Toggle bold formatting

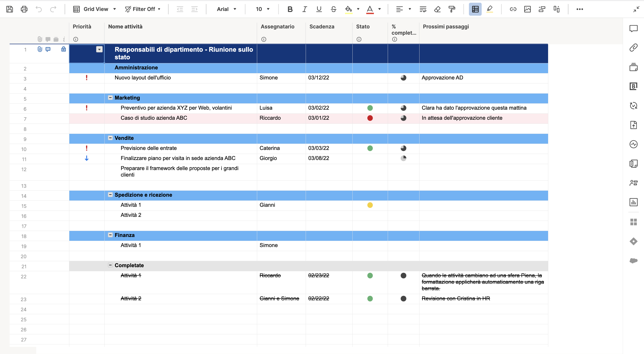tap(290, 9)
